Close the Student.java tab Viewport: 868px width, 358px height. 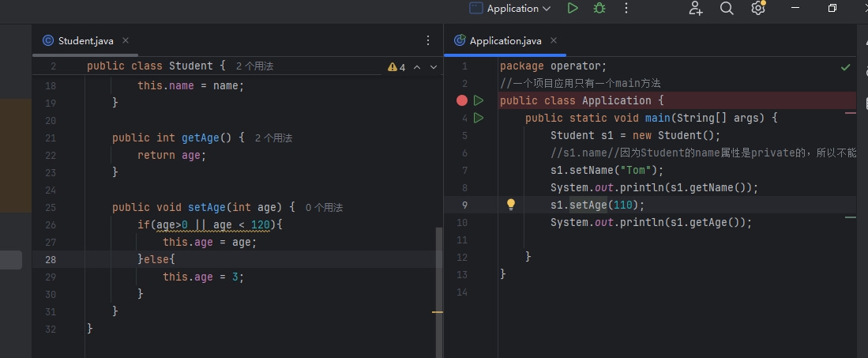click(126, 40)
